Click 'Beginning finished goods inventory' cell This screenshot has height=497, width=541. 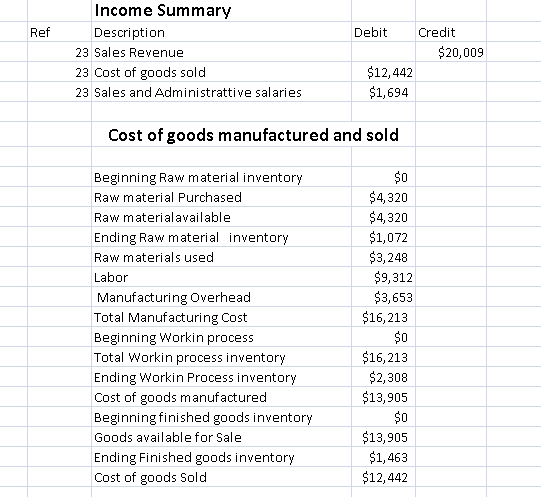click(x=222, y=417)
